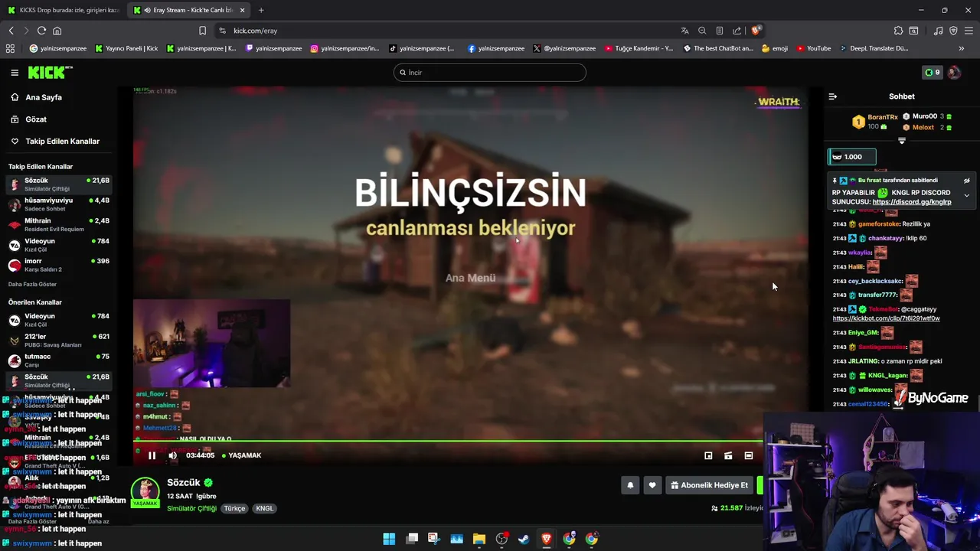The image size is (980, 551).
Task: Expand the pinned message chevron
Action: pos(966,196)
